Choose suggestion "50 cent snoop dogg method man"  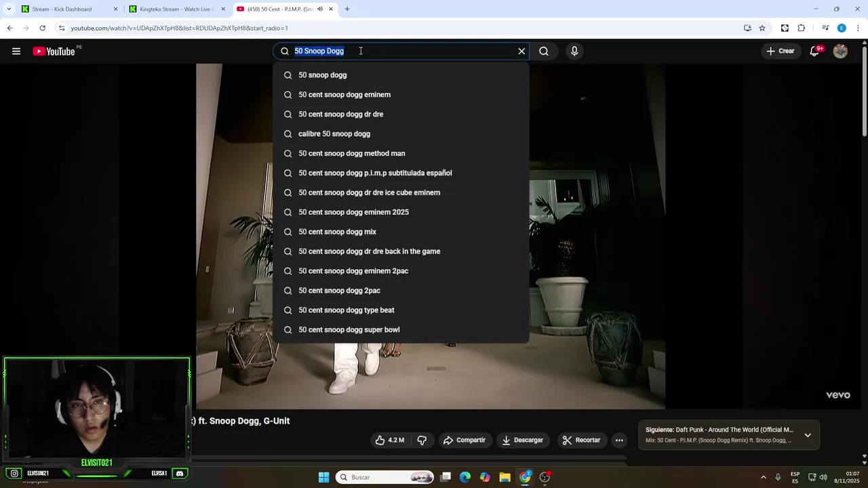tap(401, 154)
